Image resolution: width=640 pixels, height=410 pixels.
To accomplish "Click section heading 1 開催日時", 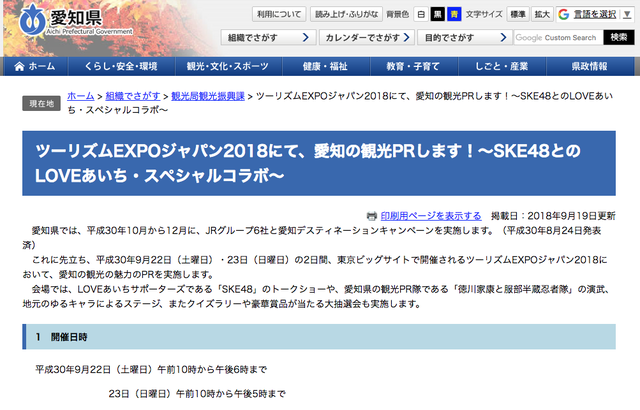I will 319,337.
